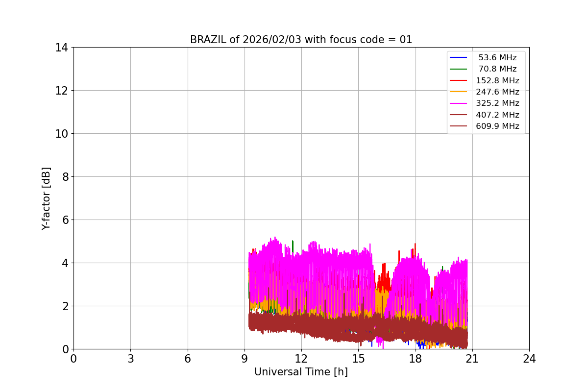Click the orange legend line swatch
The width and height of the screenshot is (588, 392).
click(459, 92)
